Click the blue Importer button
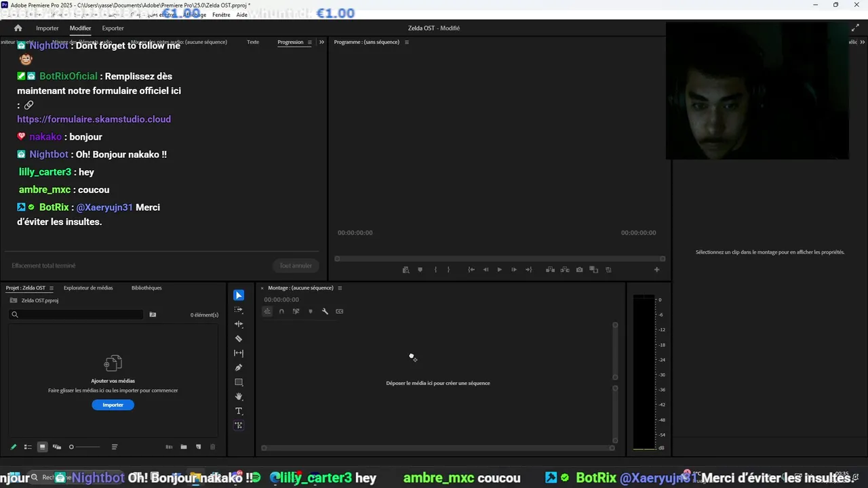This screenshot has height=488, width=868. click(x=113, y=405)
